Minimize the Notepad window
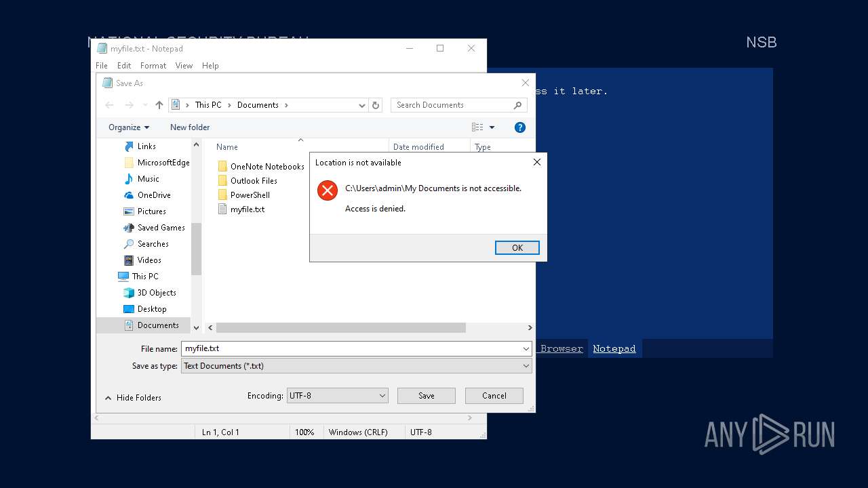868x488 pixels. 410,48
